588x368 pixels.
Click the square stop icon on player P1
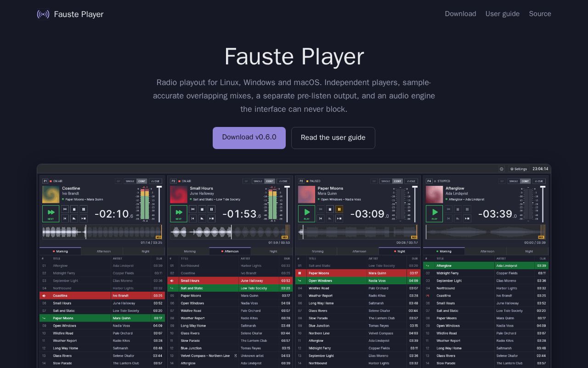click(x=74, y=209)
